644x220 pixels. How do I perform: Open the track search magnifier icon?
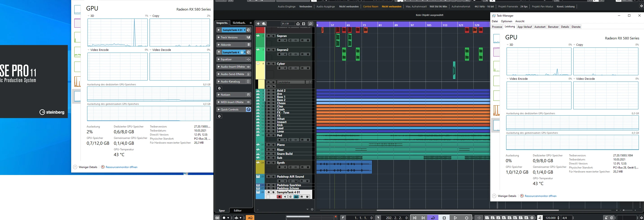[x=310, y=24]
